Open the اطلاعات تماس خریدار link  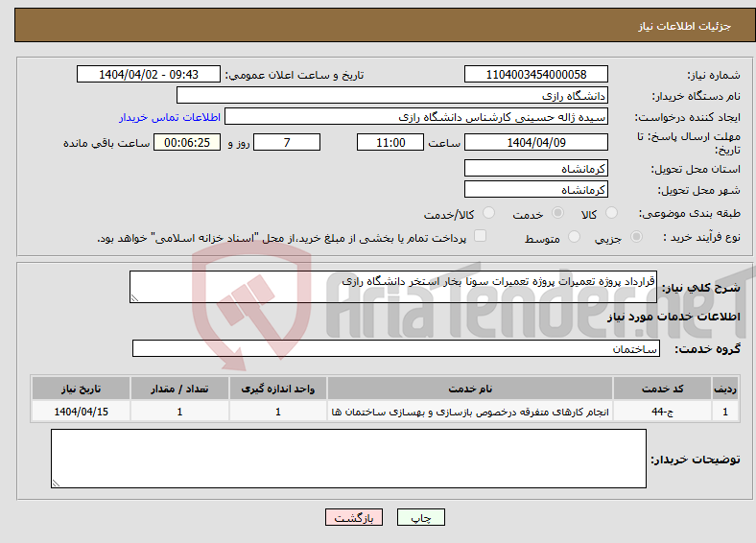170,117
